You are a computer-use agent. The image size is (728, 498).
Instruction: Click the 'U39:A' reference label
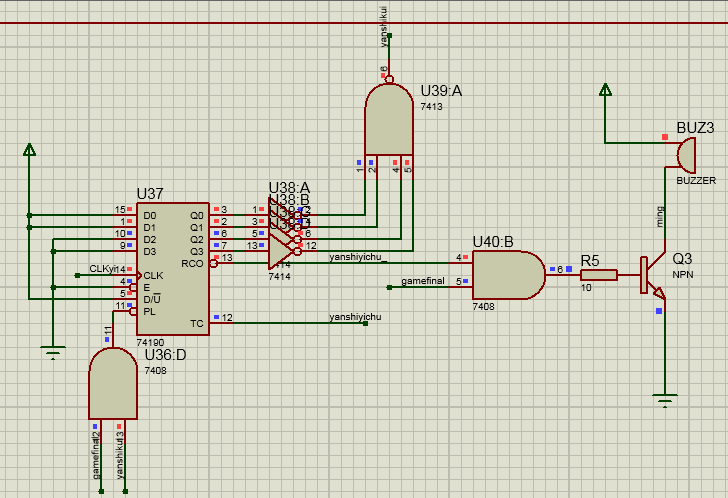pos(441,91)
